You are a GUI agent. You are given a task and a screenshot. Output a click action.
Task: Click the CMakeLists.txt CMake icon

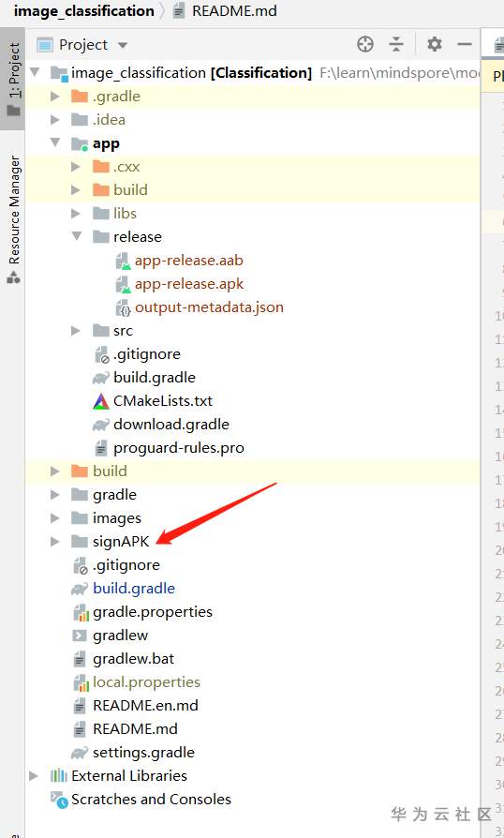point(101,401)
